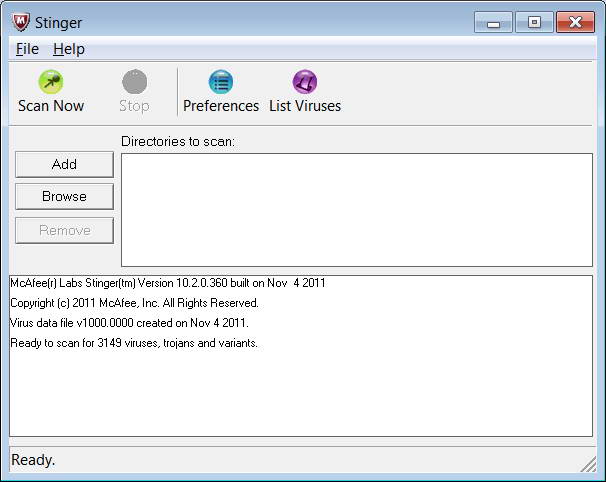Click the Preferences text label
Image resolution: width=606 pixels, height=482 pixels.
221,106
